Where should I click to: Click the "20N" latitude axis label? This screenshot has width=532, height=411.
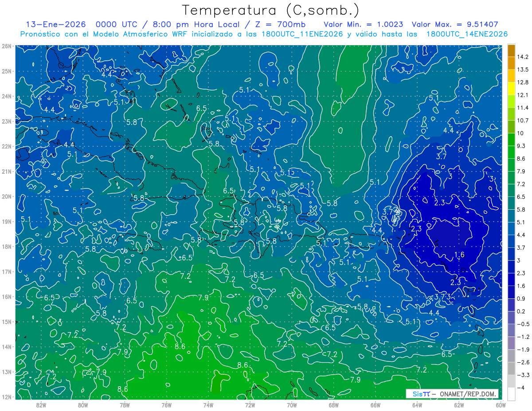tap(6, 196)
